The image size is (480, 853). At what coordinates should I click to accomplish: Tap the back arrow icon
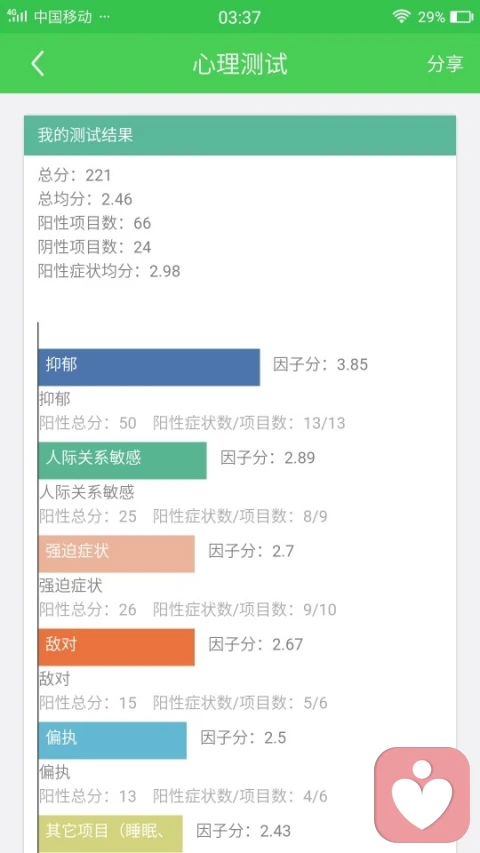pyautogui.click(x=37, y=64)
